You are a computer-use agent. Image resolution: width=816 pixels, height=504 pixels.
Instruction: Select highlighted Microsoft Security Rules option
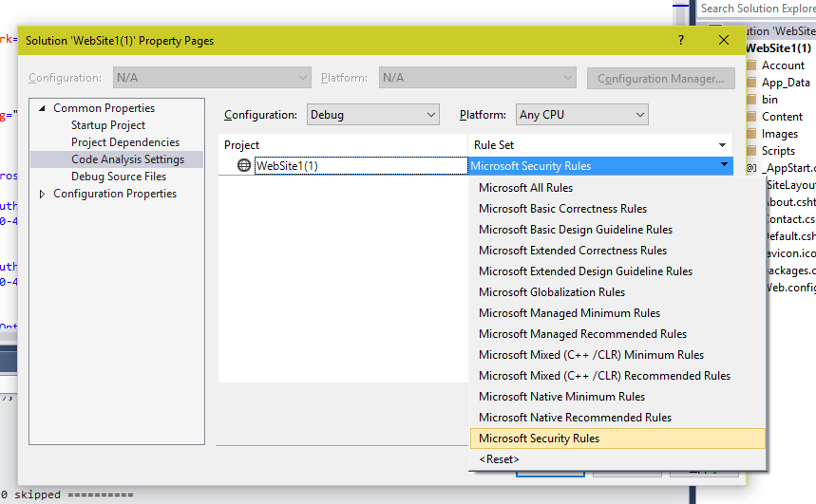coord(617,439)
